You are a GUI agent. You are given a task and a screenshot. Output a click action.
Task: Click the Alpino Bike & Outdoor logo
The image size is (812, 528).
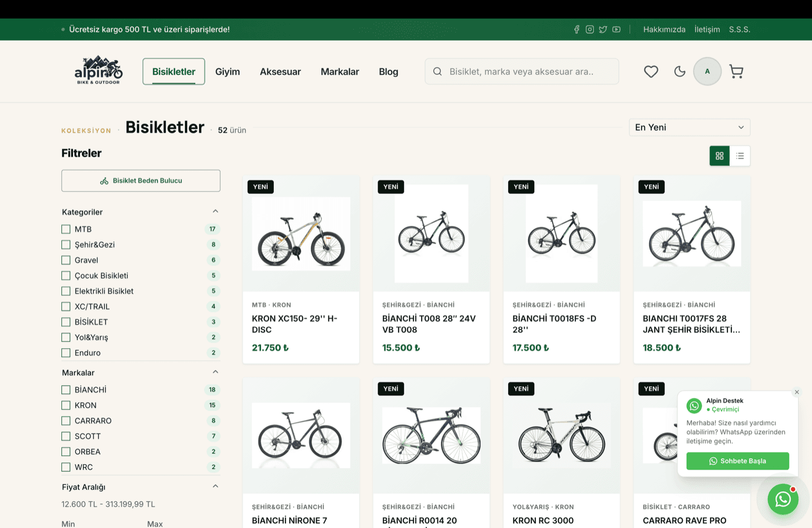tap(99, 70)
